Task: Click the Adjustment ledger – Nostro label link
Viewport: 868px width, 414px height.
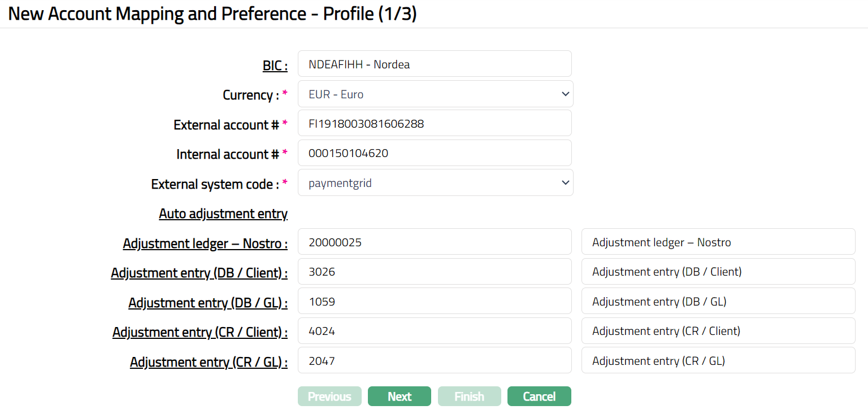Action: 205,244
